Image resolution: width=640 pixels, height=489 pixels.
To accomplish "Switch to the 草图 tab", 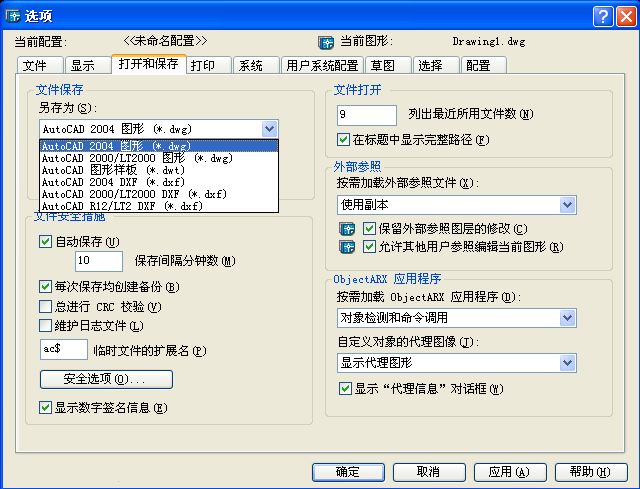I will click(x=388, y=65).
